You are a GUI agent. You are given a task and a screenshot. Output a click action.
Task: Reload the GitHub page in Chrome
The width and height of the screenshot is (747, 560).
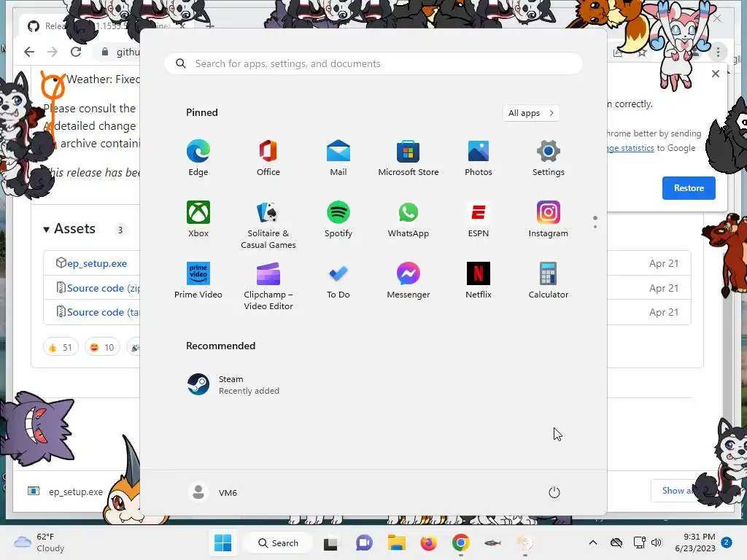(76, 52)
